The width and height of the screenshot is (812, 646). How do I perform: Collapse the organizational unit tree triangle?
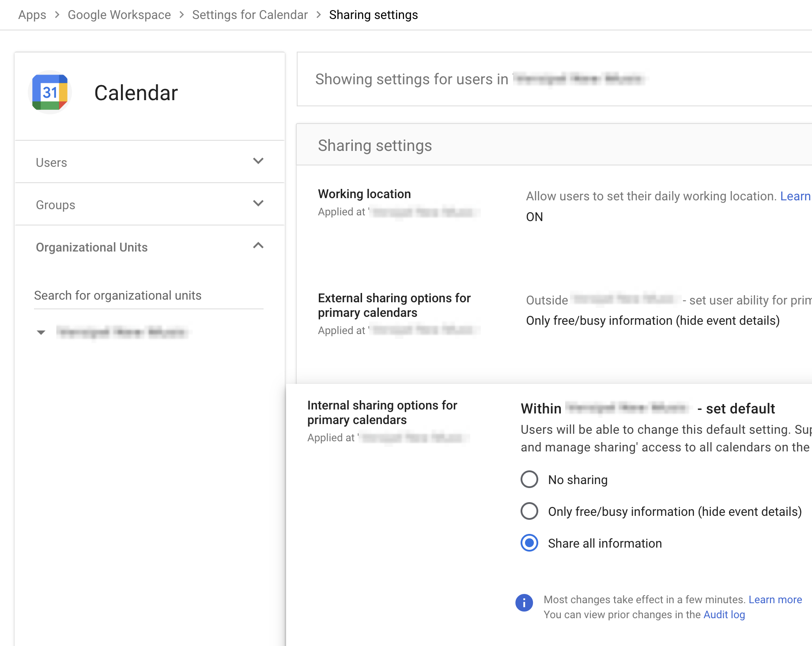pos(41,332)
